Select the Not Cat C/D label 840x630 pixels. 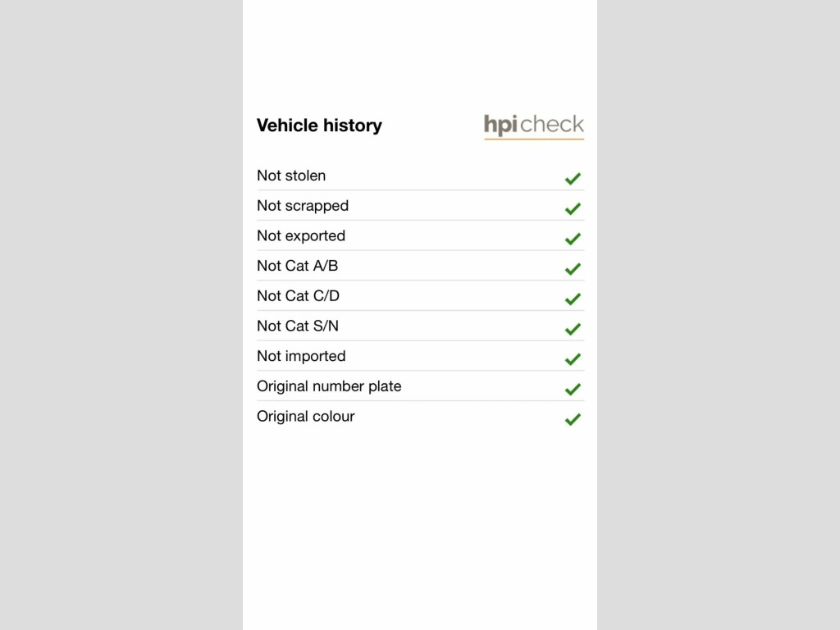298,295
